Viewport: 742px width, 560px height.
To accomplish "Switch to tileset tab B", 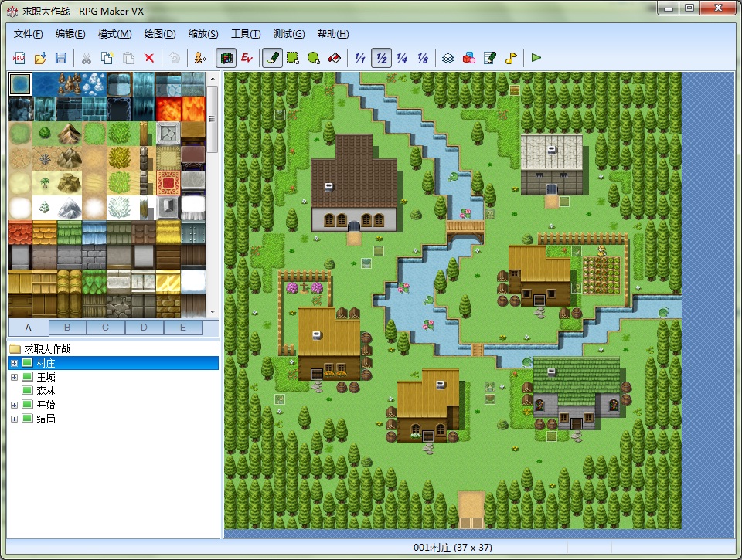I will point(67,328).
